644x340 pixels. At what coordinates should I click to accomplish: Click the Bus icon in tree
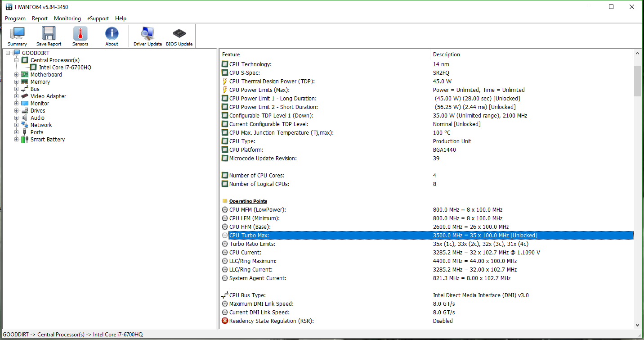[x=25, y=89]
